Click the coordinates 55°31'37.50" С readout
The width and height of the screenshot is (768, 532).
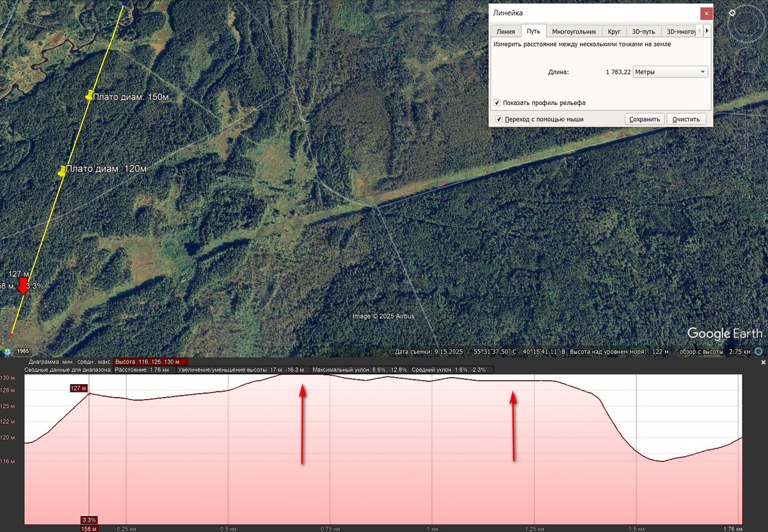[495, 351]
